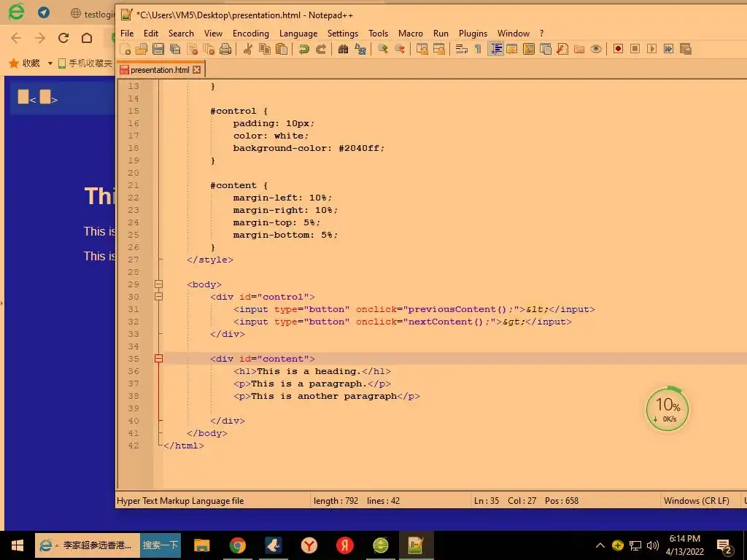The image size is (747, 560).
Task: Open the browser home page
Action: click(x=87, y=38)
